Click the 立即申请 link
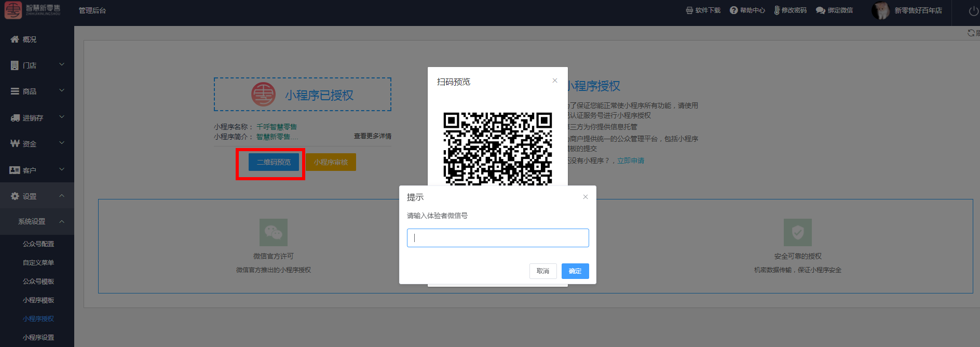 point(631,161)
